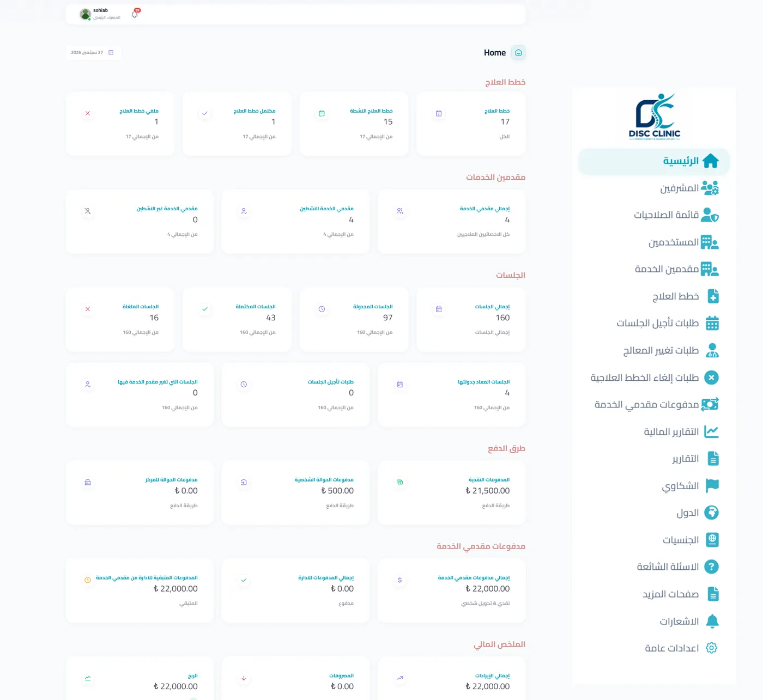
Task: Click the building icon beside المستخدمين
Action: pos(710,242)
